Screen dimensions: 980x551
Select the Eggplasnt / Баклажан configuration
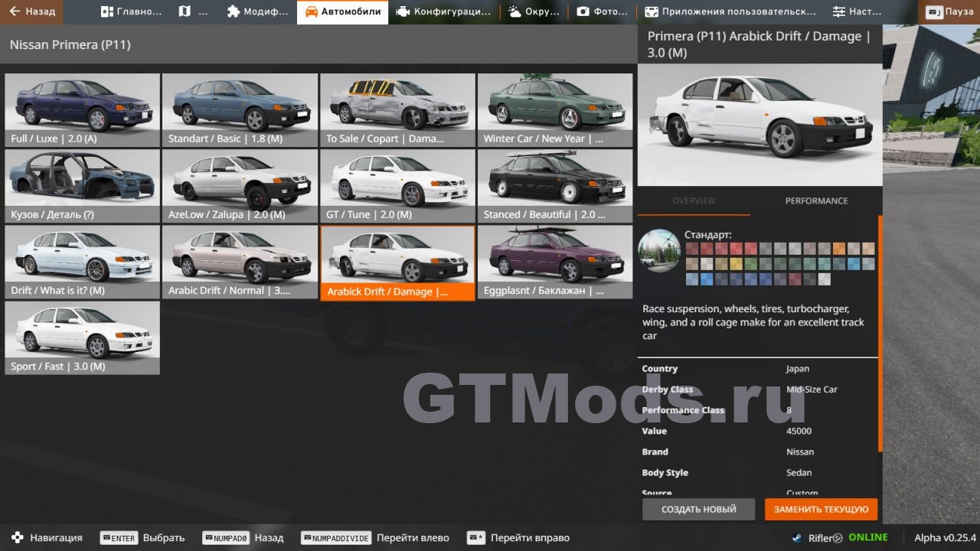(555, 262)
